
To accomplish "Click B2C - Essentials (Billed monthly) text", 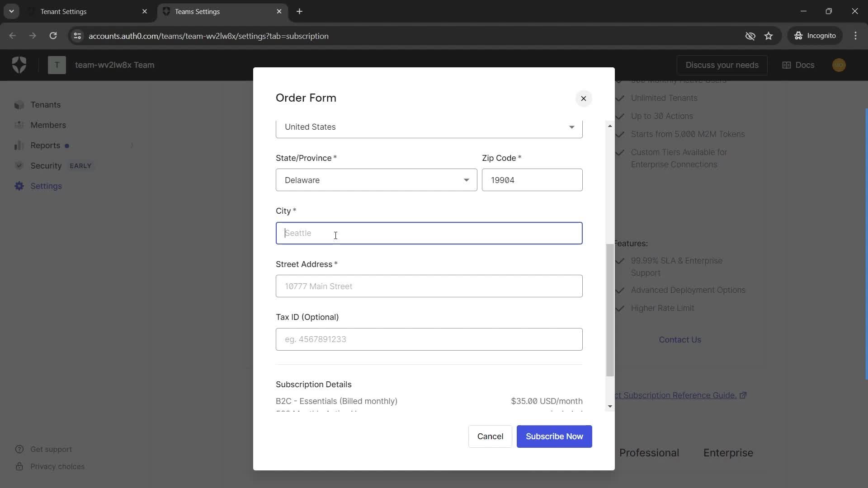I will (x=336, y=401).
